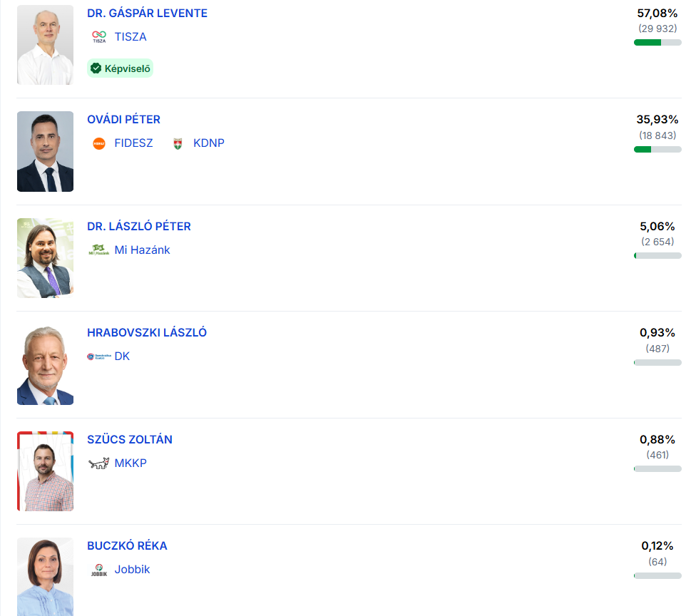Click Ovádi Péter's portrait photo
The height and width of the screenshot is (616, 691).
[x=45, y=151]
